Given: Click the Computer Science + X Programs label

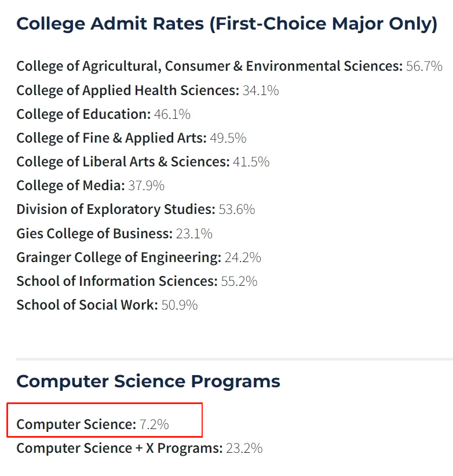Looking at the screenshot, I should (x=119, y=448).
